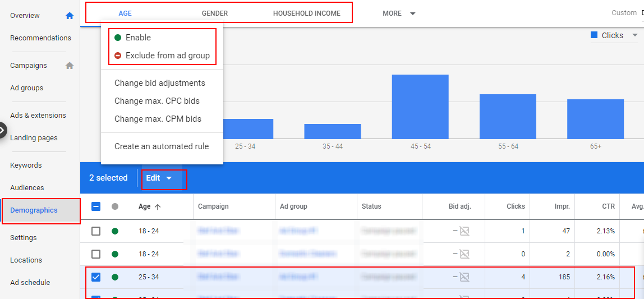Click the 2.13% CTR value
This screenshot has width=644, height=299.
606,231
